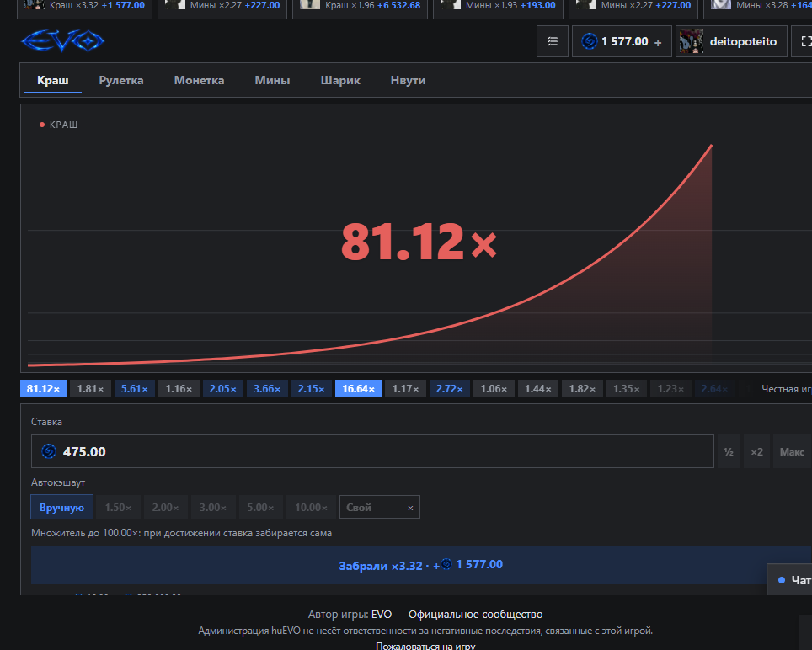Switch to the Нвути tab
This screenshot has width=812, height=650.
point(408,80)
